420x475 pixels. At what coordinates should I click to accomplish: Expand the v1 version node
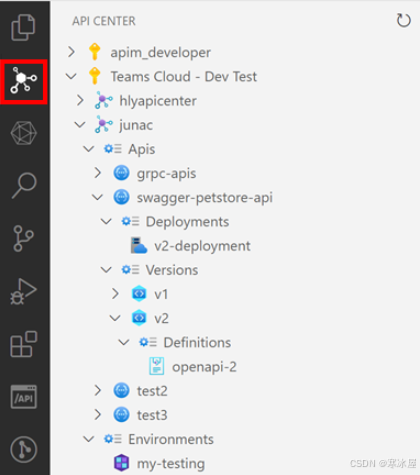pos(115,294)
